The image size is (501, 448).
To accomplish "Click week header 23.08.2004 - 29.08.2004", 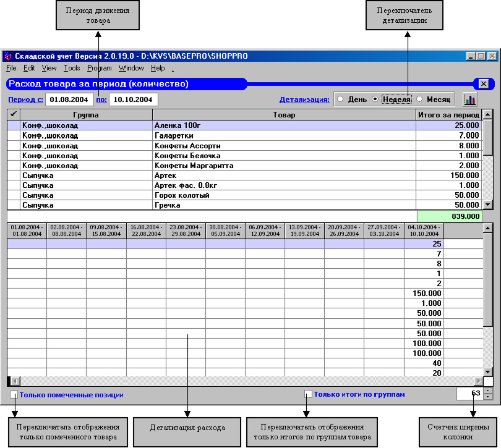I will pyautogui.click(x=186, y=230).
